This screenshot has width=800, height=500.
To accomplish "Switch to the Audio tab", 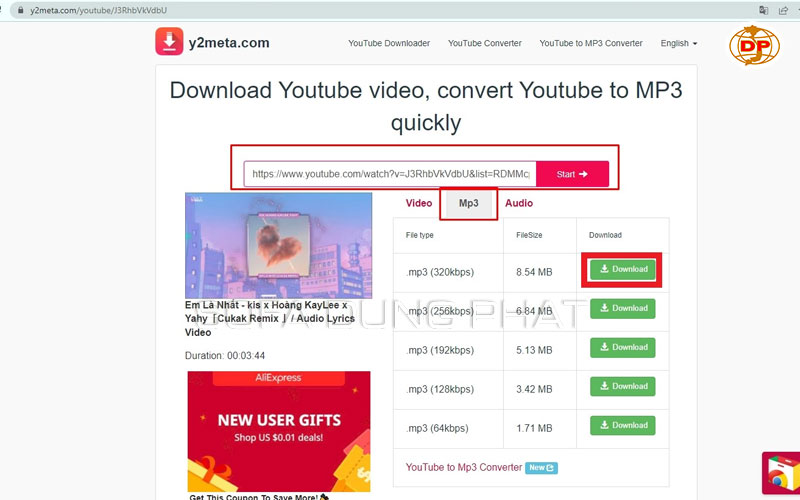I will 519,203.
